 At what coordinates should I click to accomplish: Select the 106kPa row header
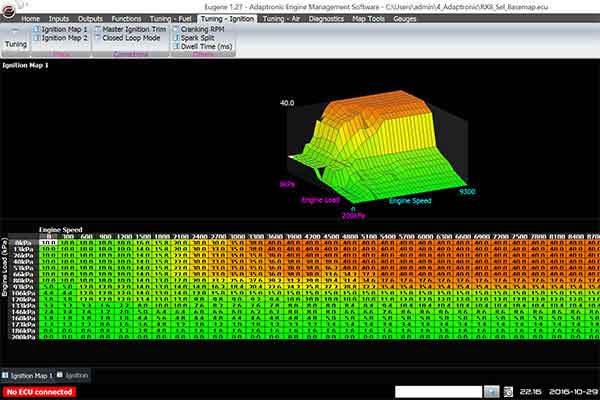[24, 293]
